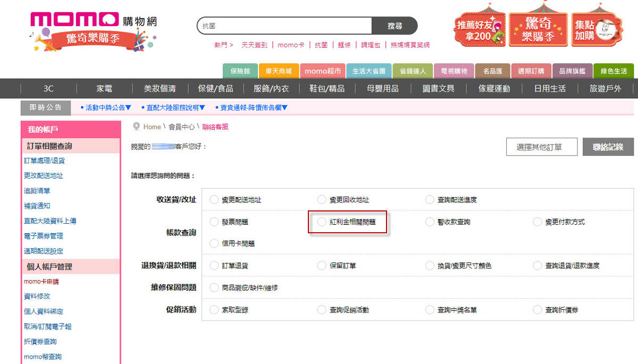The height and width of the screenshot is (364, 638).
Task: Open the 圖書文具 category menu
Action: [x=438, y=89]
